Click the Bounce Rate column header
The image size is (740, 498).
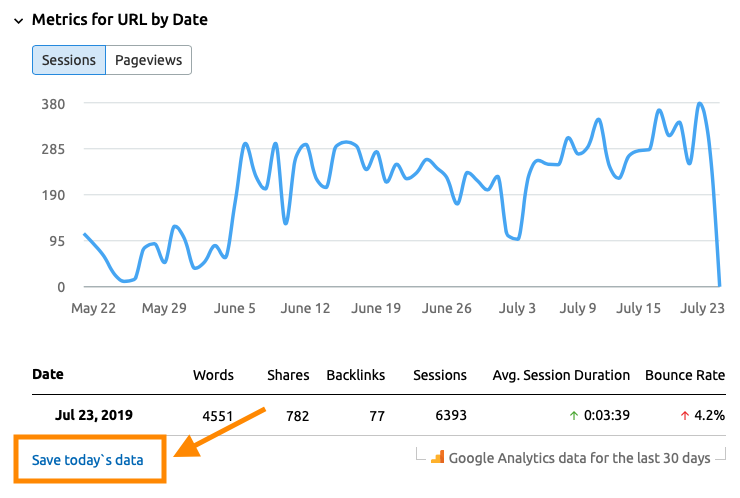point(685,376)
